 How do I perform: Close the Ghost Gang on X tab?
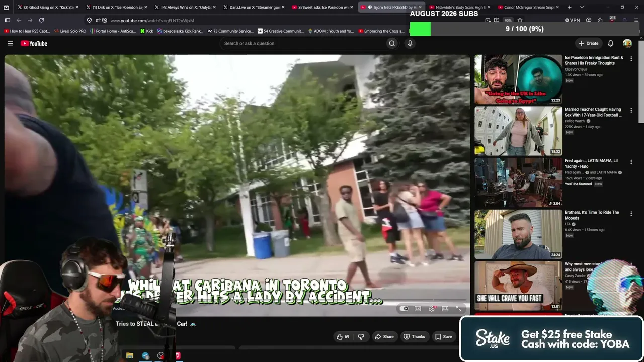[77, 7]
